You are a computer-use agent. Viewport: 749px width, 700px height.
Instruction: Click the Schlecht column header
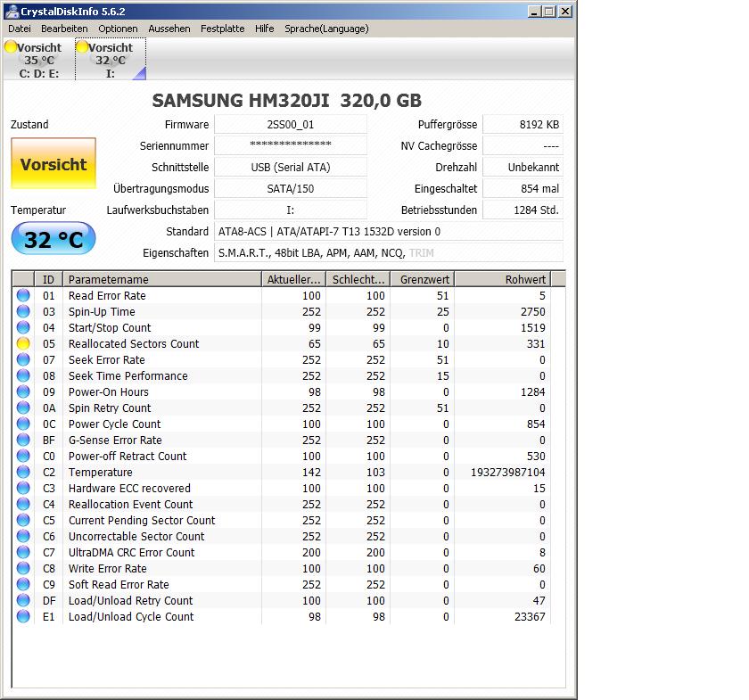[358, 279]
